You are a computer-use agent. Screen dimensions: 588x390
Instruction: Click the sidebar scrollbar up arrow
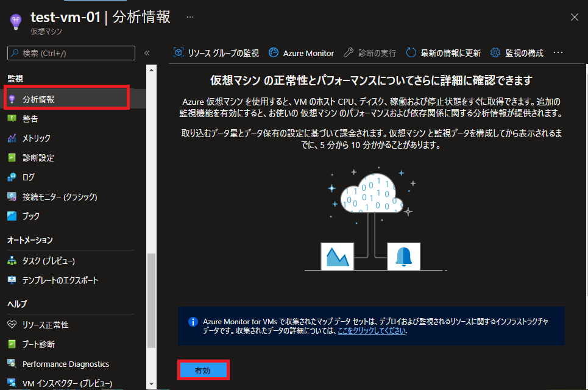151,69
